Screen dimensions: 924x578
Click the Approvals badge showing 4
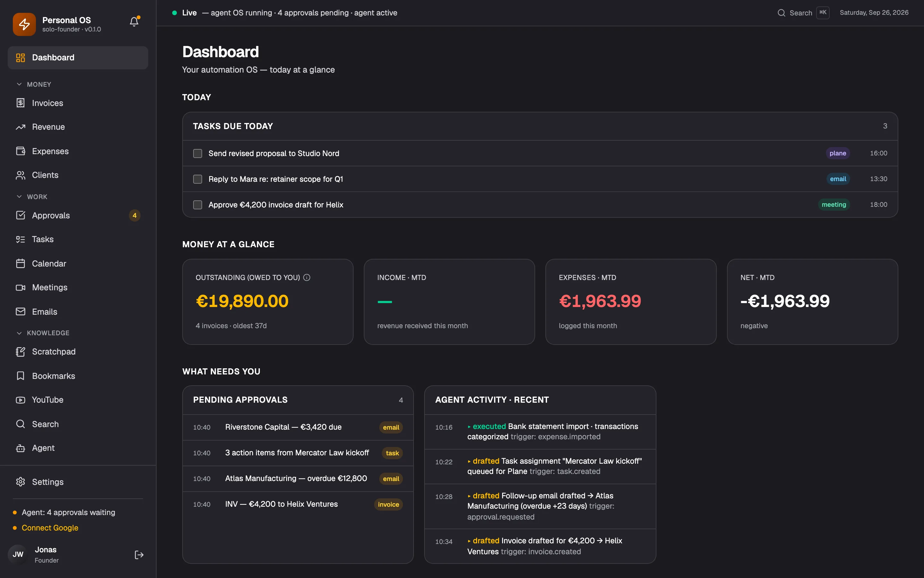click(x=134, y=215)
